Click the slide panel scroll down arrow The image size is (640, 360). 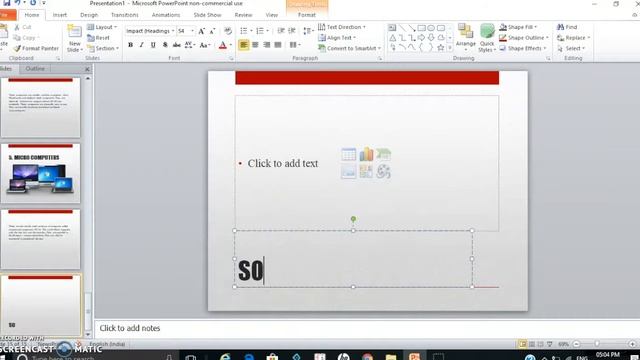(x=88, y=334)
